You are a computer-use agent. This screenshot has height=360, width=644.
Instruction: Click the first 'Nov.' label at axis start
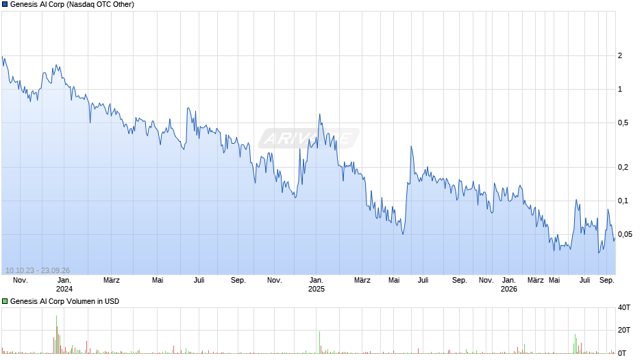point(20,281)
